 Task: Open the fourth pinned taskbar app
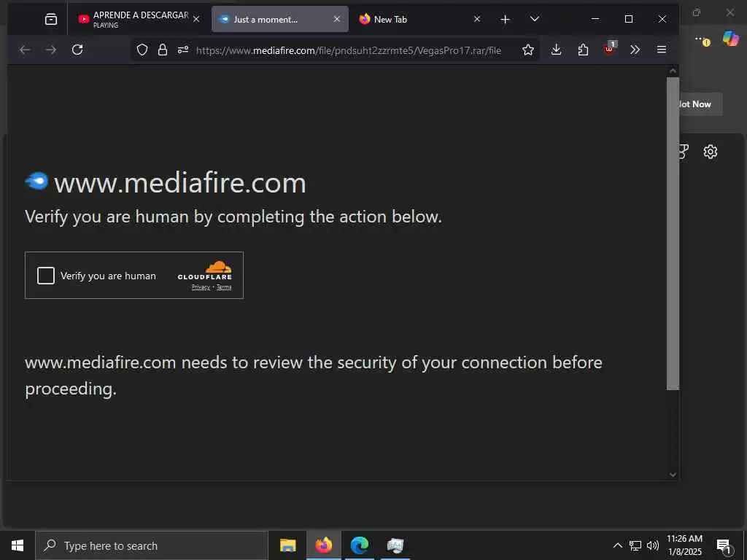coord(395,545)
